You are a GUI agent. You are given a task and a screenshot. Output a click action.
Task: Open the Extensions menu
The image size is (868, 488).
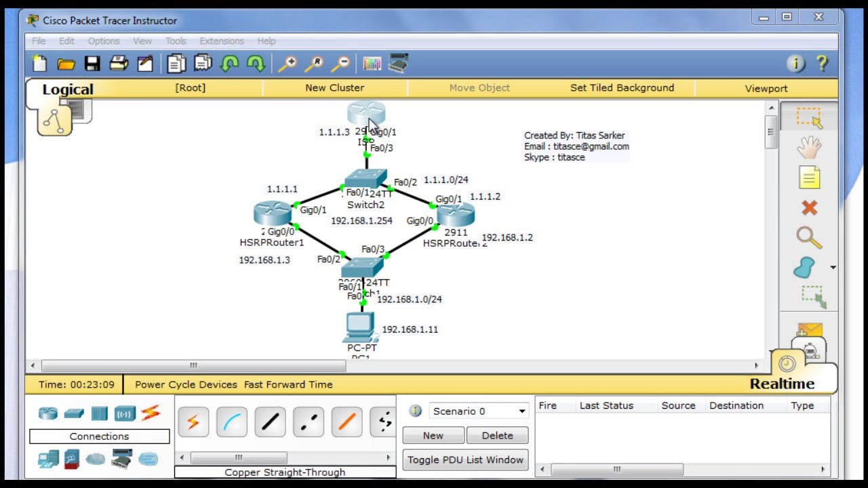[222, 41]
